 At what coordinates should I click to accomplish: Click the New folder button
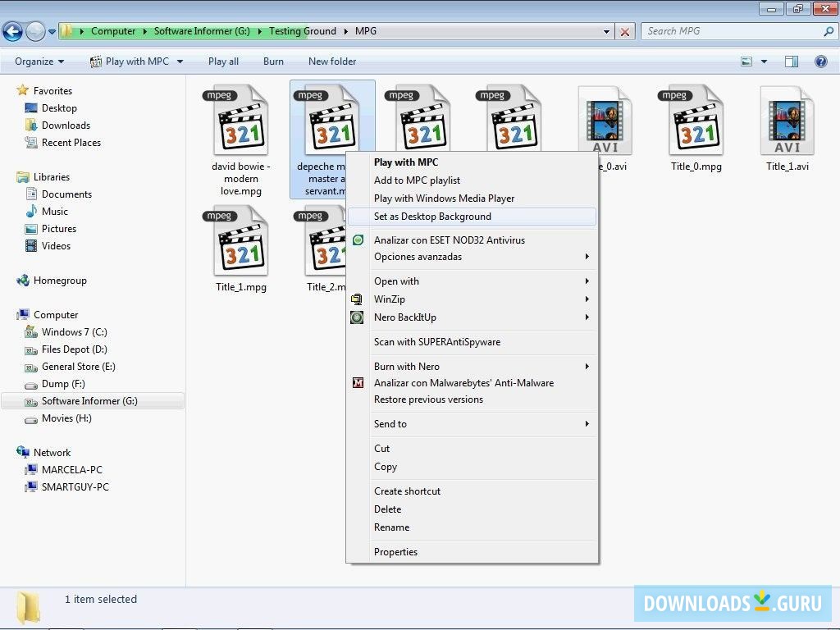(x=332, y=62)
